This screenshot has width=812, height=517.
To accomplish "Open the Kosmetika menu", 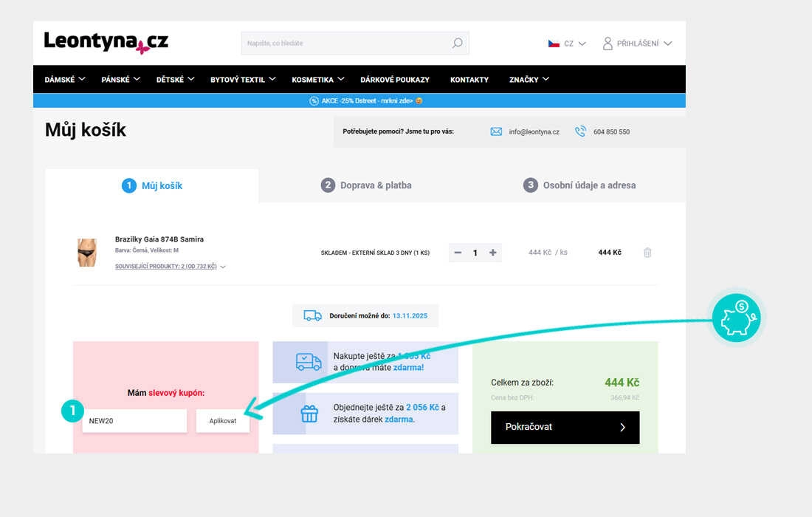I will click(x=318, y=79).
